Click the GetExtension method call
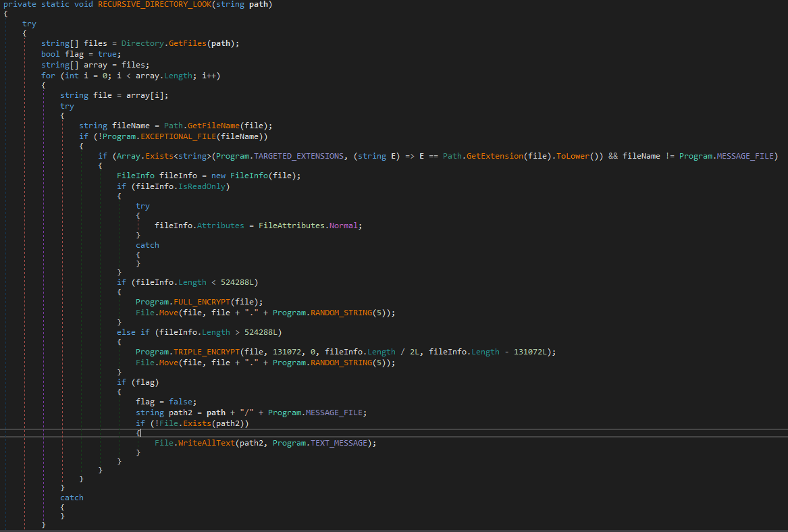 [x=494, y=156]
